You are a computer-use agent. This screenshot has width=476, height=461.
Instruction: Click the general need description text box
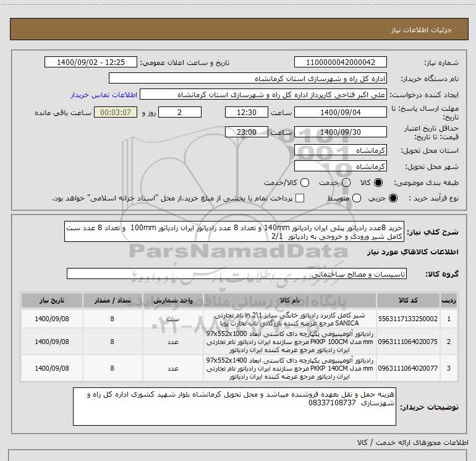[x=234, y=232]
